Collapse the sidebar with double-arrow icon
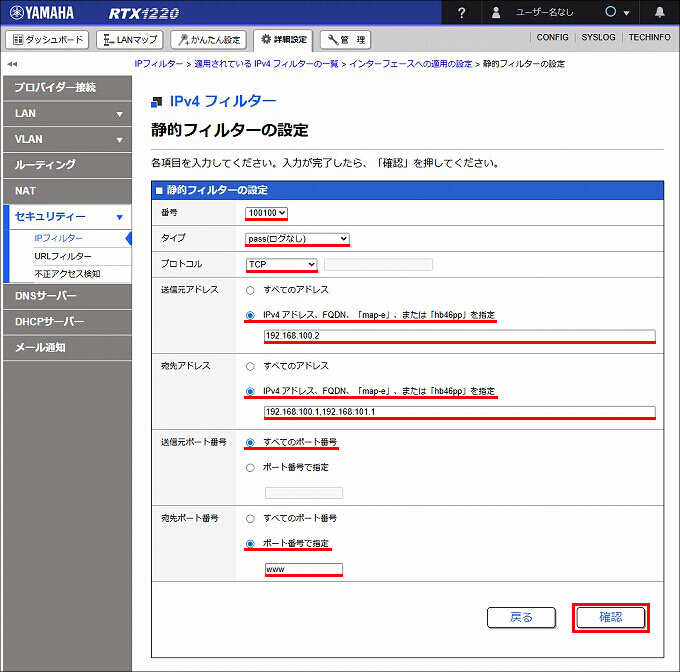 coord(12,64)
